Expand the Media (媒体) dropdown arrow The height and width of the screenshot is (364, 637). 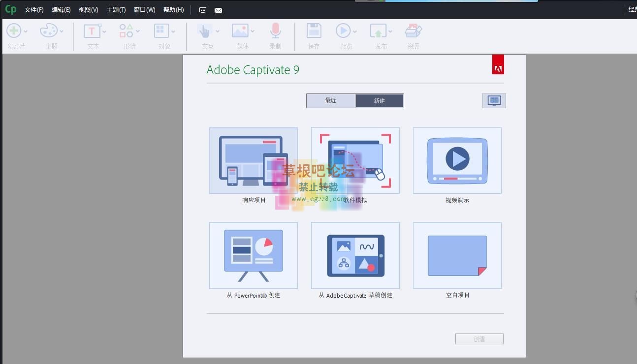click(x=253, y=31)
